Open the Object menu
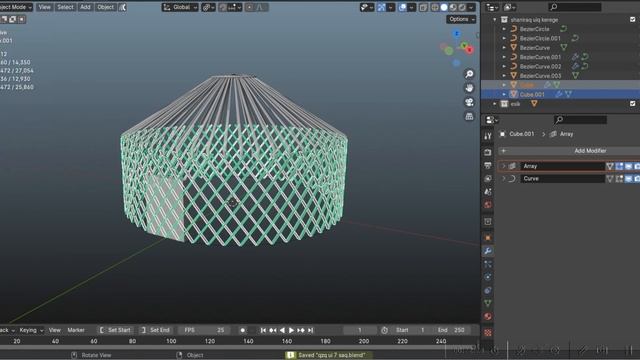The height and width of the screenshot is (360, 640). tap(105, 7)
